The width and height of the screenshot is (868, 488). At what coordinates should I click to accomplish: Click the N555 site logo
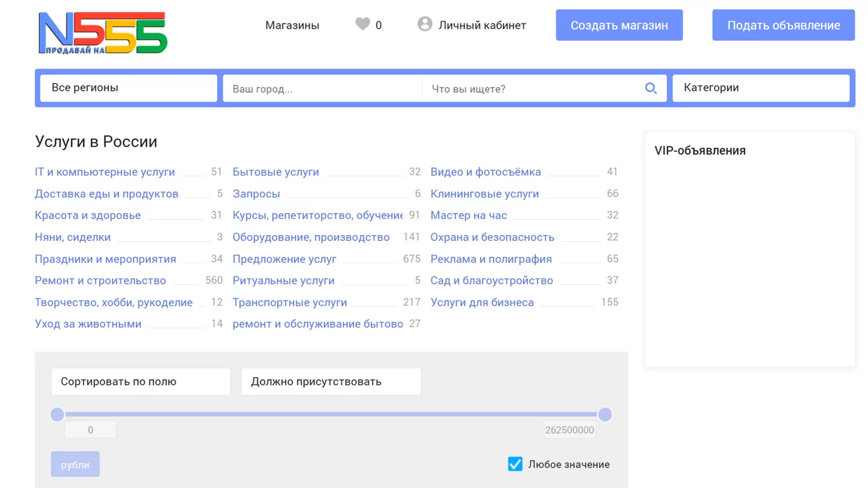[103, 33]
